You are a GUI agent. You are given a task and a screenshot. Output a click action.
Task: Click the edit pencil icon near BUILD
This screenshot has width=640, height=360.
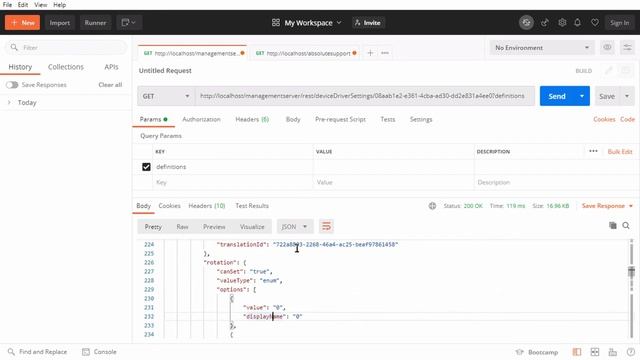pyautogui.click(x=609, y=71)
